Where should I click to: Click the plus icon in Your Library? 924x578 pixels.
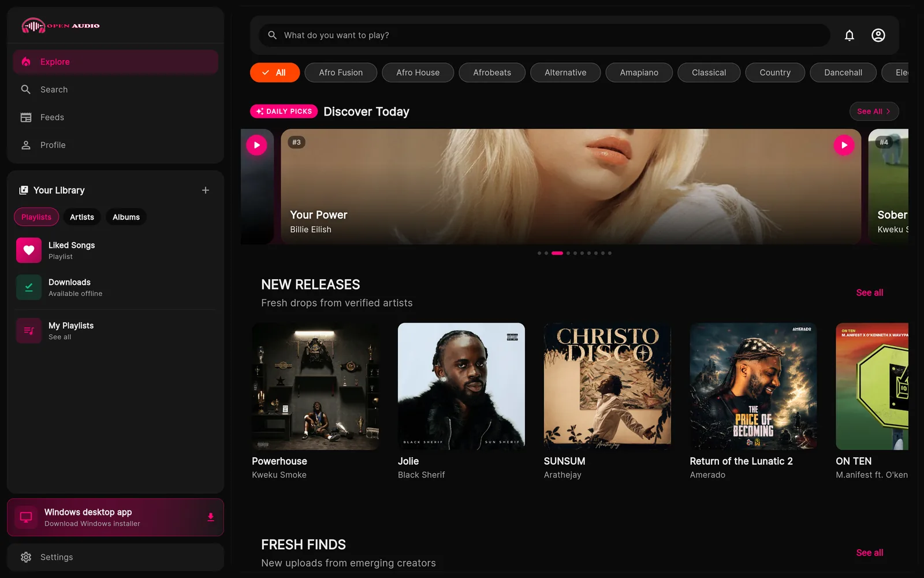click(x=206, y=190)
